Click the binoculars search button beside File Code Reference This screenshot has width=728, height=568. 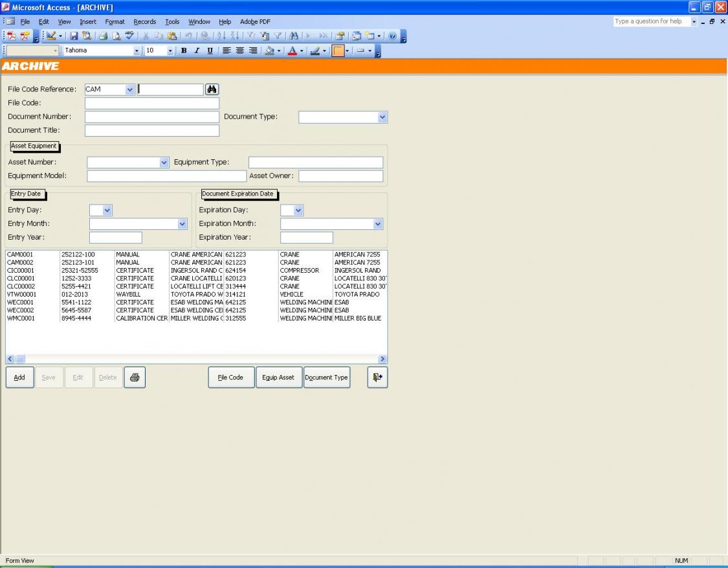click(212, 89)
